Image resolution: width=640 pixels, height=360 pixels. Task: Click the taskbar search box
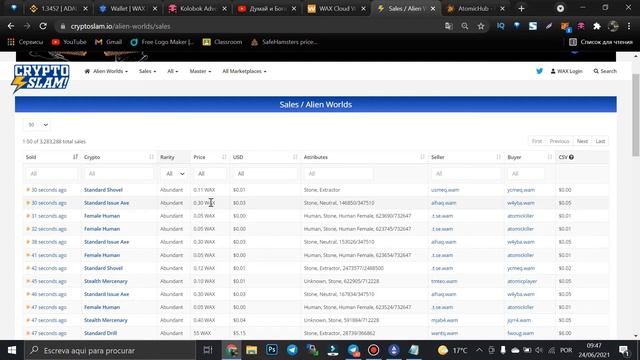(110, 350)
